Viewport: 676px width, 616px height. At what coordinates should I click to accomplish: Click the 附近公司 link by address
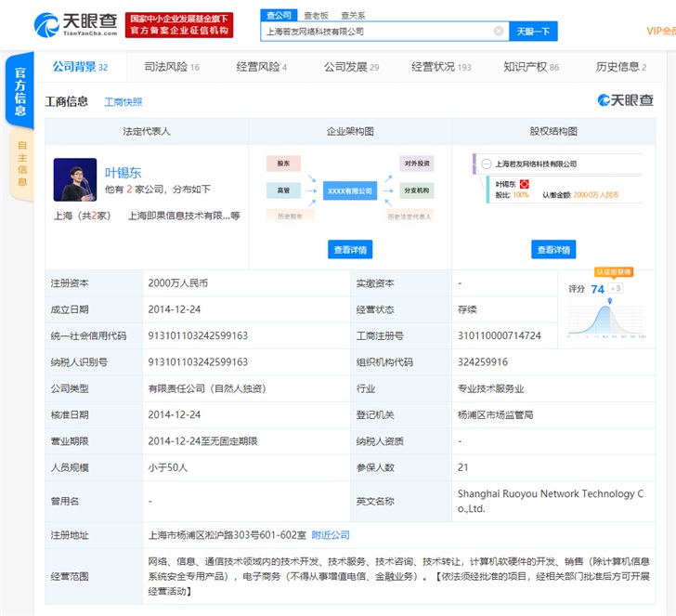(331, 535)
